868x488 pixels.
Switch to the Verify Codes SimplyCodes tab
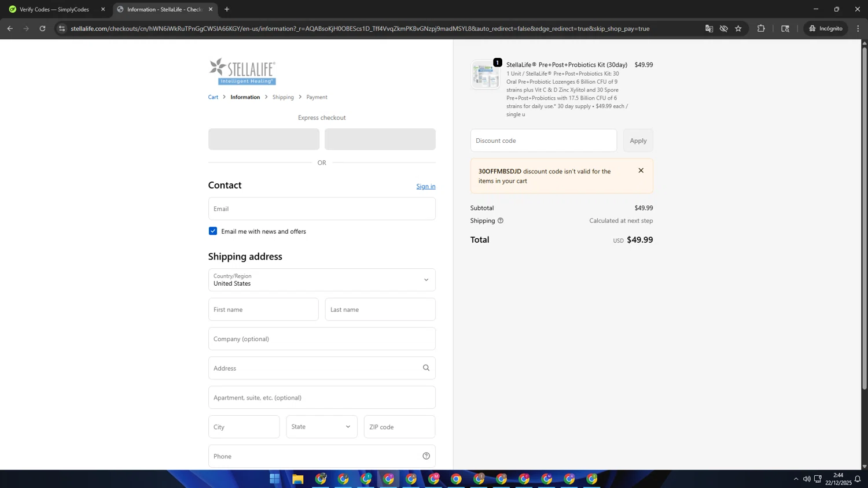pos(54,9)
